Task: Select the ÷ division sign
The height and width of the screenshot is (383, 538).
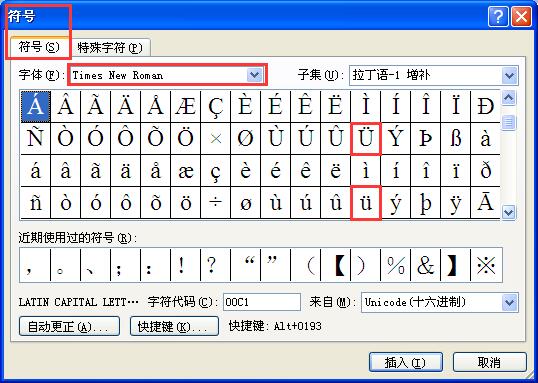Action: pos(216,203)
